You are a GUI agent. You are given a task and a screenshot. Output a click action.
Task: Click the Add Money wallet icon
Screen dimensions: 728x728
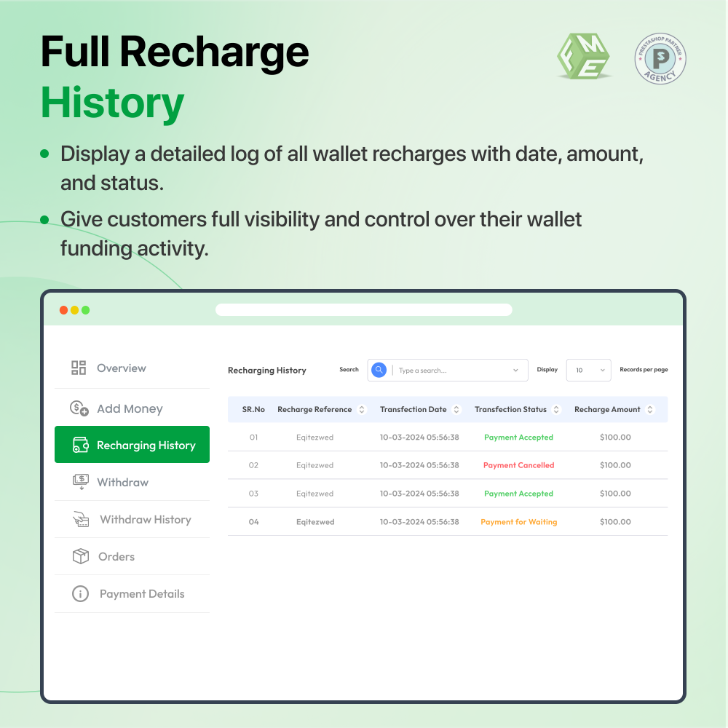tap(79, 408)
